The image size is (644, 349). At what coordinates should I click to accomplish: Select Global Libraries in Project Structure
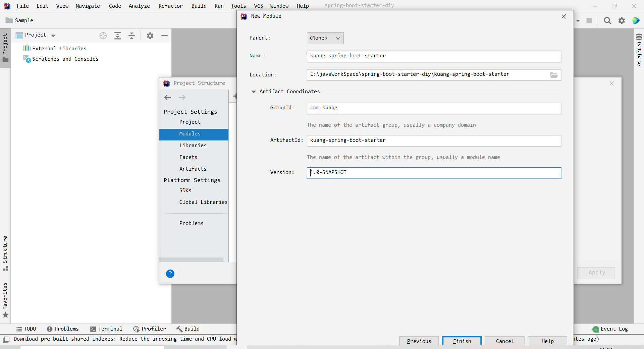(x=203, y=202)
